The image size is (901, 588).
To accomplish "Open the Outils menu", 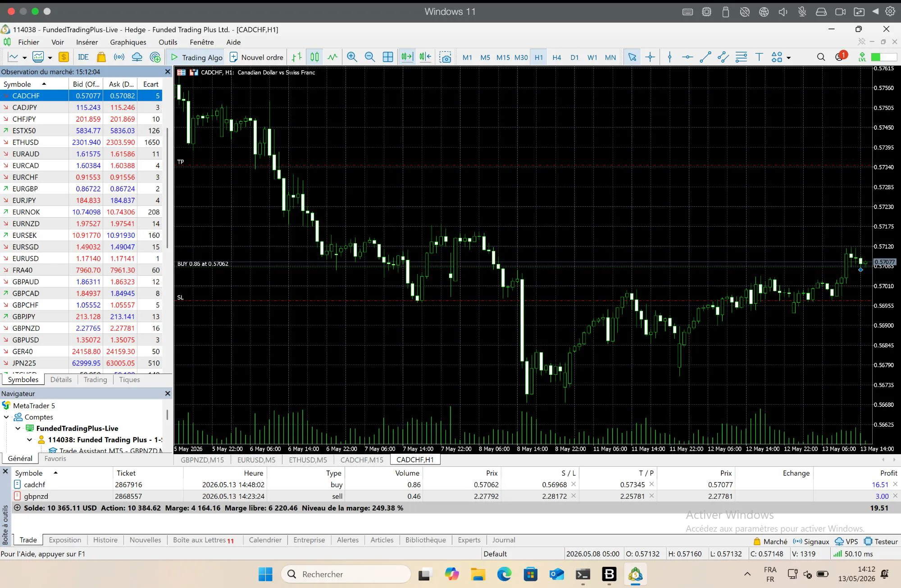I will [168, 42].
